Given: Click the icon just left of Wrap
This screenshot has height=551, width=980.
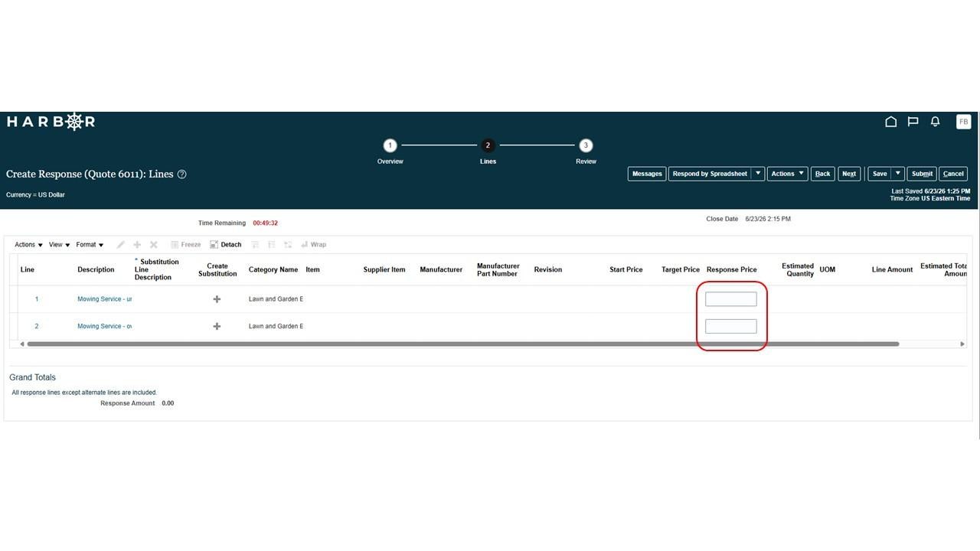Looking at the screenshot, I should (288, 245).
